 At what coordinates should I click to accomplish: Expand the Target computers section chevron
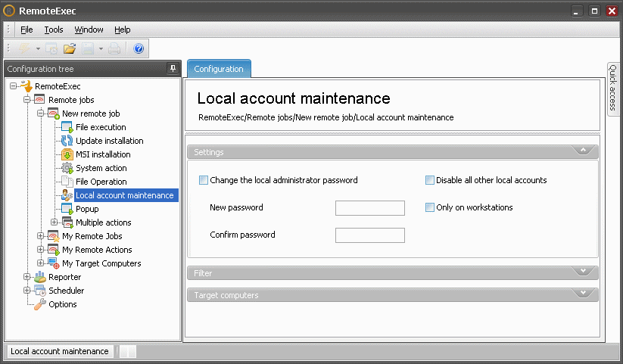tap(584, 293)
